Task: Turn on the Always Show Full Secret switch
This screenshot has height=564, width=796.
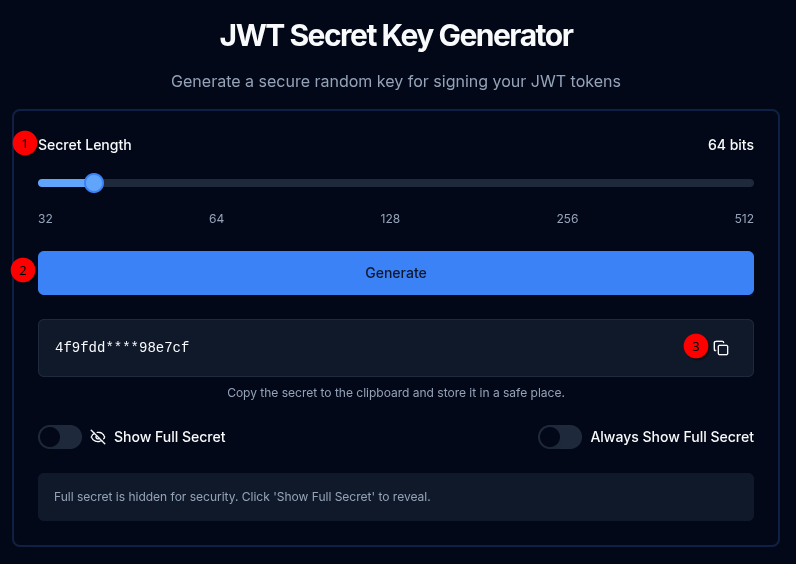Action: point(560,437)
